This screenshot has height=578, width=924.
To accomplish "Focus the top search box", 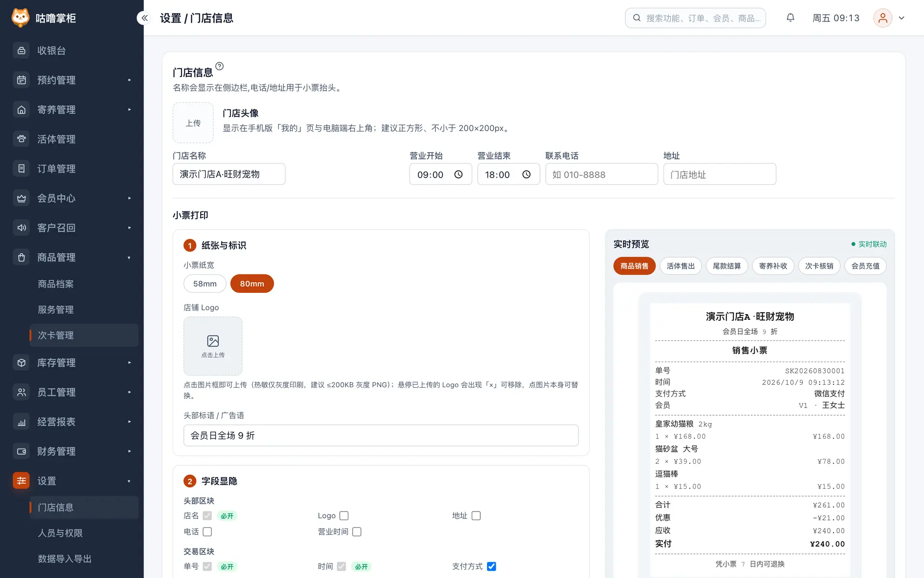I will (695, 18).
